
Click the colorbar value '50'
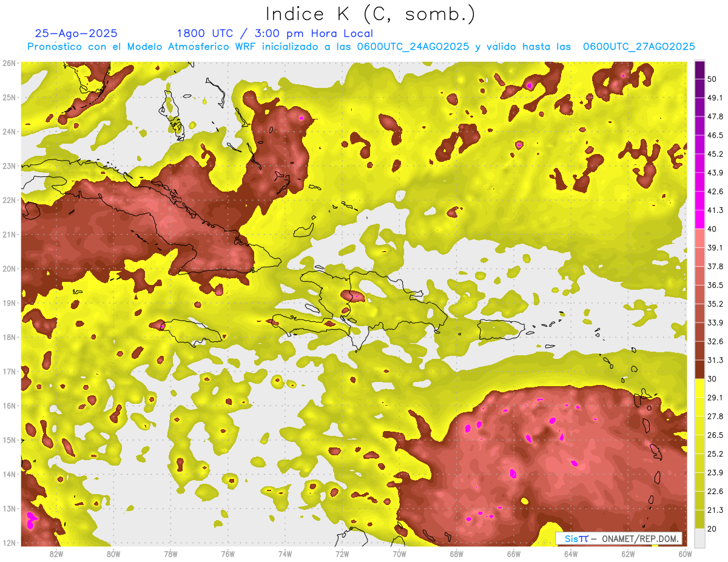[x=712, y=79]
